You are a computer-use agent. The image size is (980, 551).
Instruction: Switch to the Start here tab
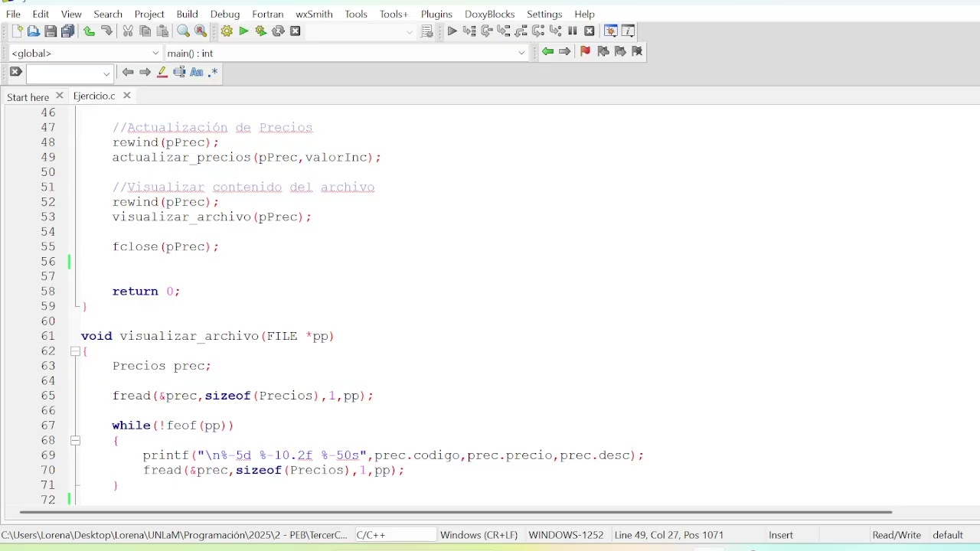pos(28,97)
